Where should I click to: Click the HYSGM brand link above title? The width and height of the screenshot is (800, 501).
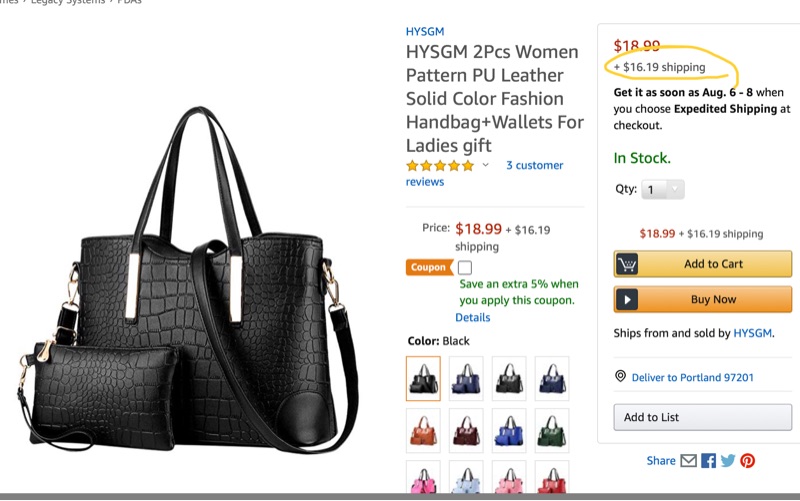pyautogui.click(x=425, y=32)
